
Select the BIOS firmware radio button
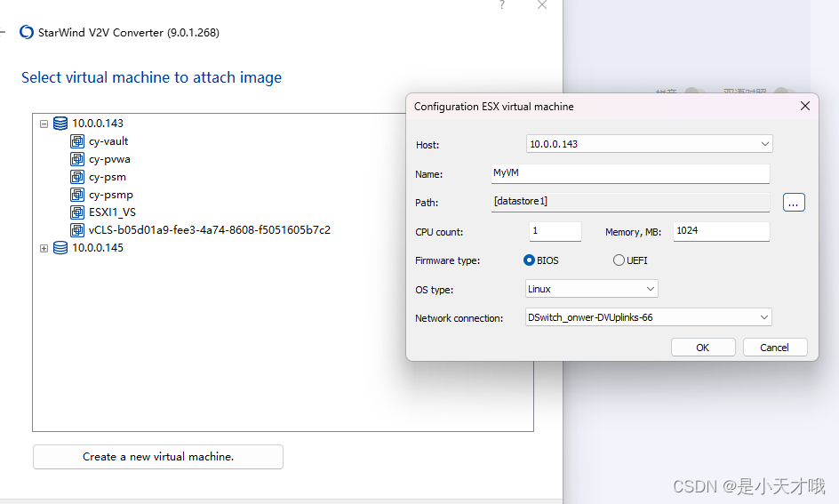[529, 260]
